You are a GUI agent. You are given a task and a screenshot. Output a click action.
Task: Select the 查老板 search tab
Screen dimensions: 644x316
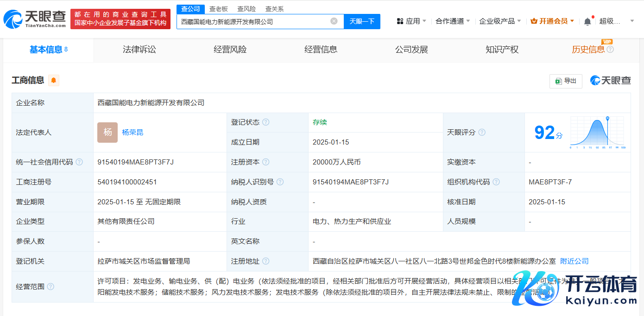point(219,9)
